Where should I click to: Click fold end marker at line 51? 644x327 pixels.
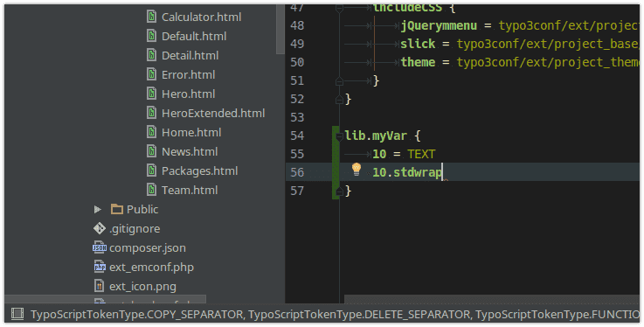pyautogui.click(x=339, y=81)
